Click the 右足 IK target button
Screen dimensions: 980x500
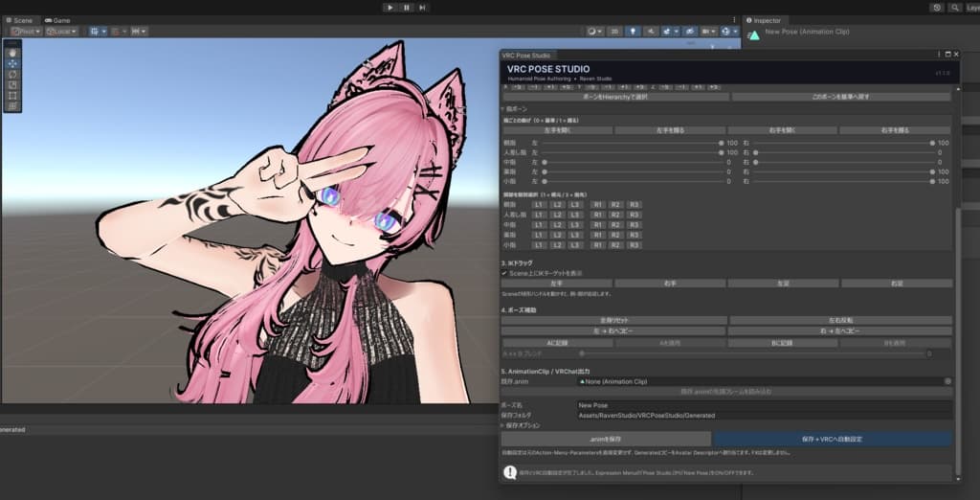[x=897, y=284]
